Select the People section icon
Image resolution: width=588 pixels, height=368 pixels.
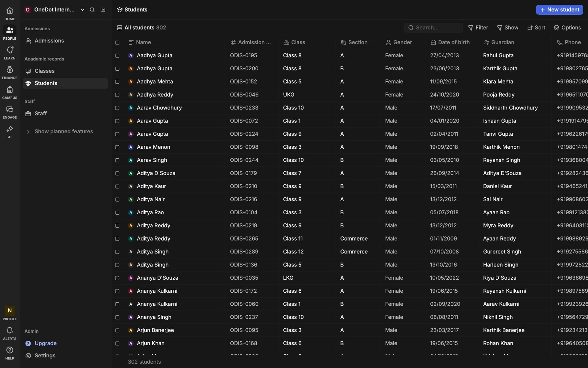[x=10, y=30]
